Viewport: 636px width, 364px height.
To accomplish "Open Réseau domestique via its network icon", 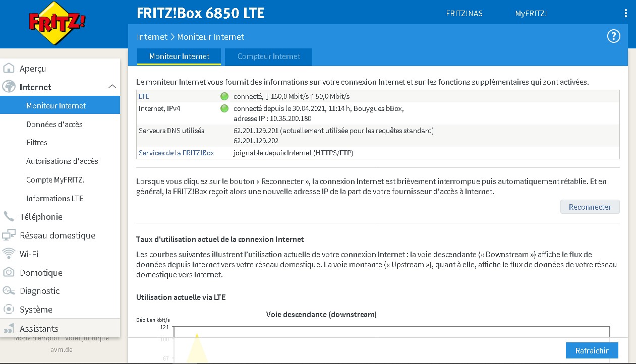I will pos(9,235).
